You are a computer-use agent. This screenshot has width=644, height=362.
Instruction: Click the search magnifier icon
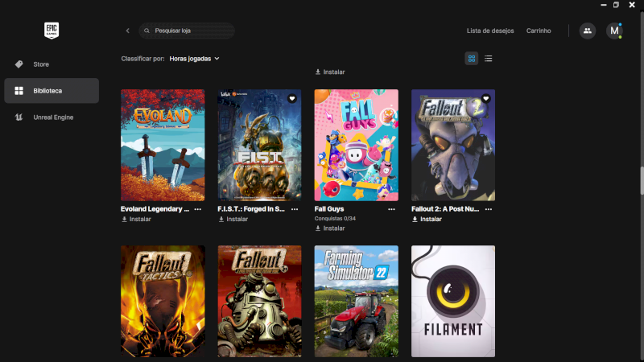pyautogui.click(x=147, y=31)
